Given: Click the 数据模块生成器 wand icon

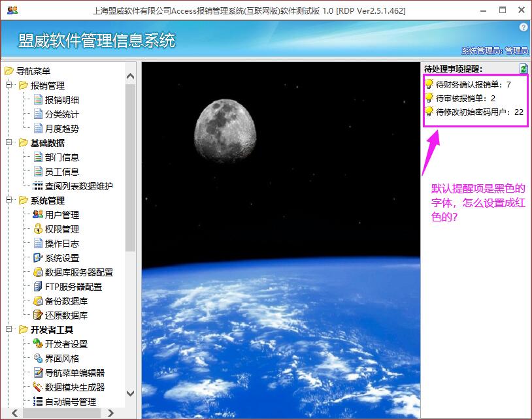Looking at the screenshot, I should point(38,387).
